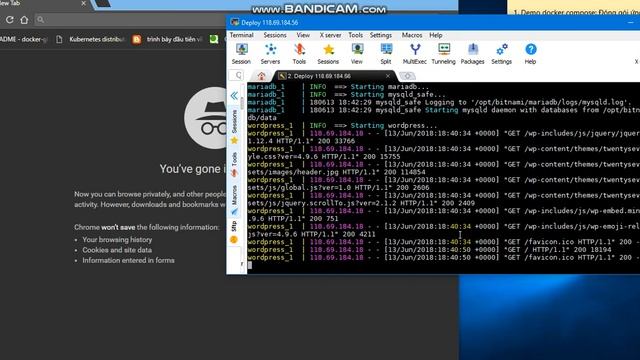Close the Deploy 118.69.184.56 terminal tab

coord(388,76)
